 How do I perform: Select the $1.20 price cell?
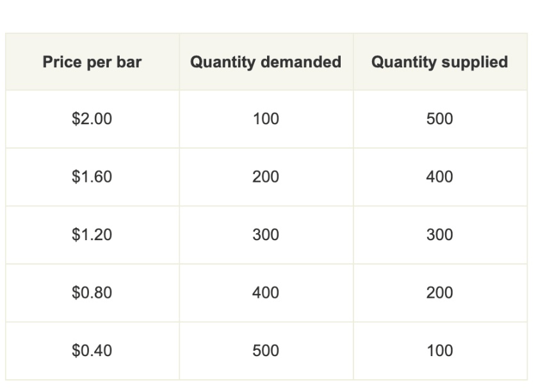pyautogui.click(x=92, y=235)
